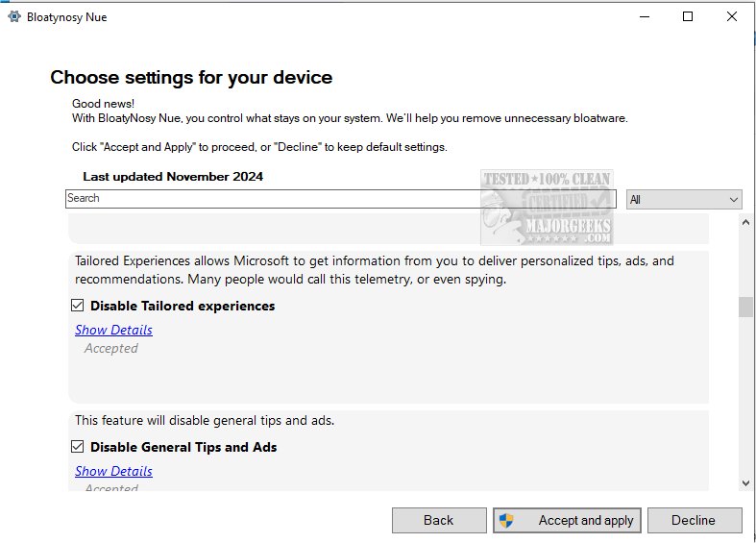Click the scrollbar down arrow
Screen dimensions: 756x543
coord(746,483)
